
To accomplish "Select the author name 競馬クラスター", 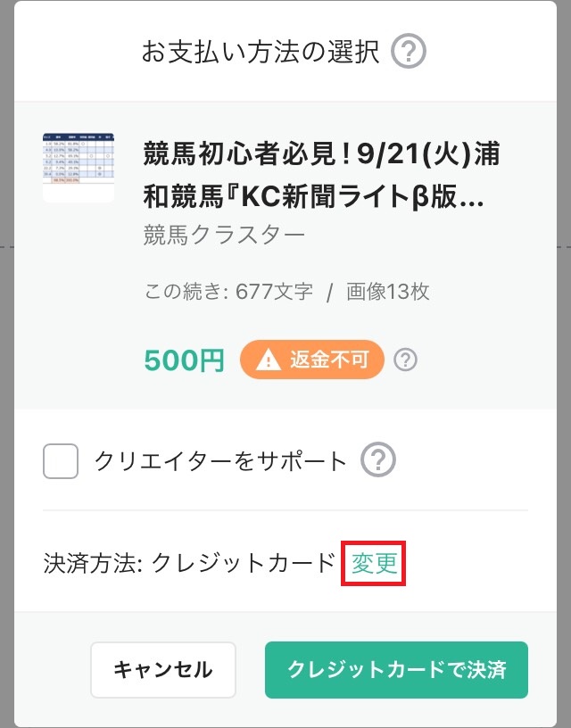I will point(224,235).
